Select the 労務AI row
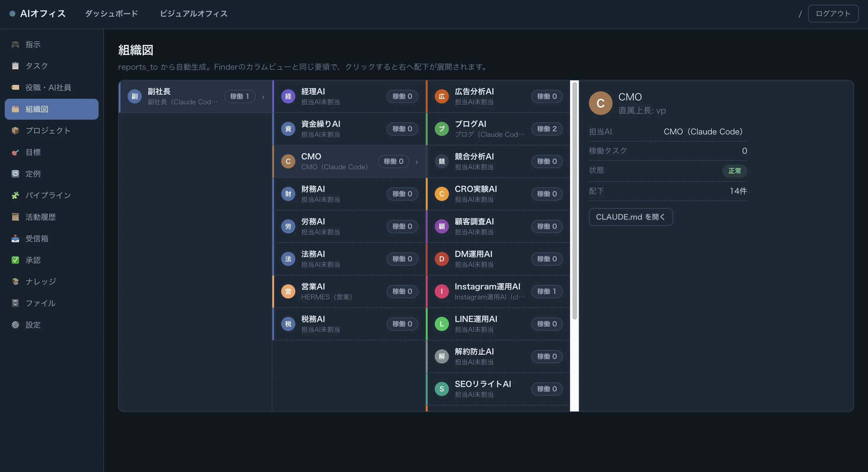Screen dimensions: 868x472 (x=349, y=227)
